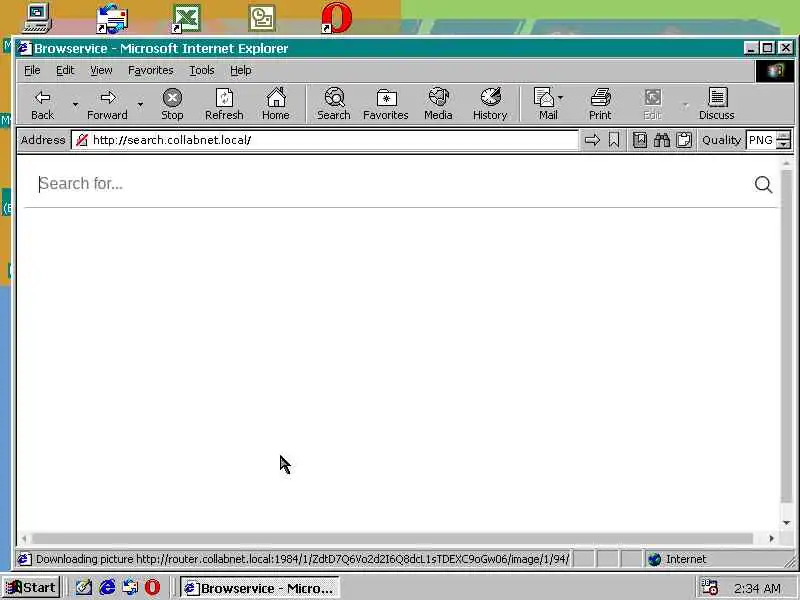Print the current page
Viewport: 800px width, 600px height.
pos(600,105)
